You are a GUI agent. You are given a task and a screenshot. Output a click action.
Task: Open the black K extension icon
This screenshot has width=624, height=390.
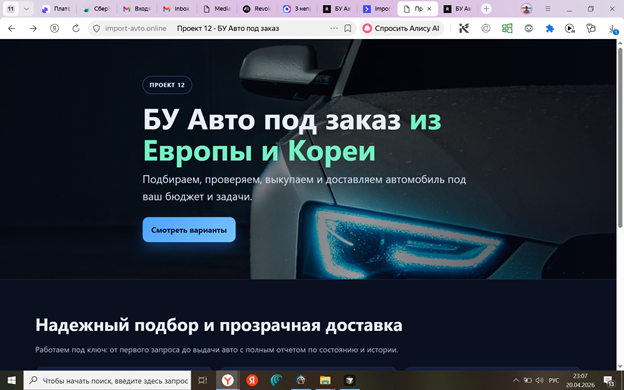464,28
